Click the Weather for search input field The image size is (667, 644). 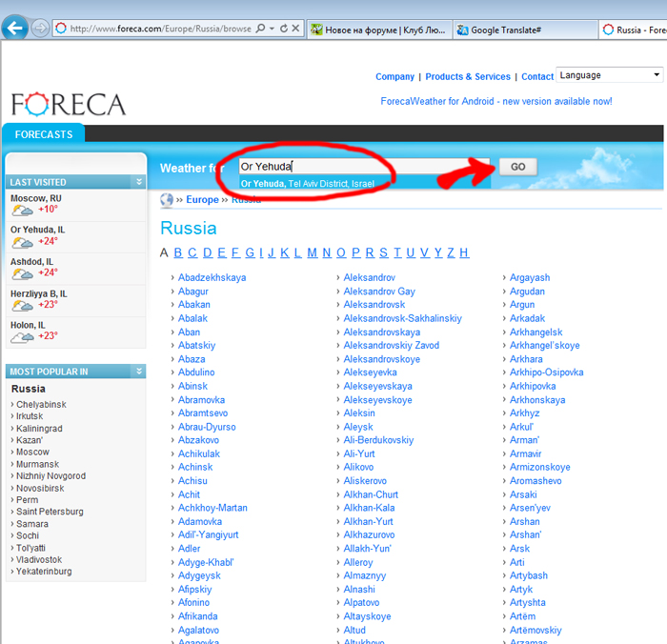coord(362,166)
